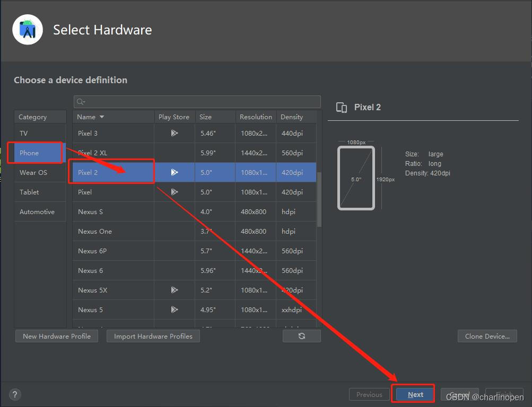Click the Next button
Viewport: 532px width, 407px height.
tap(415, 394)
